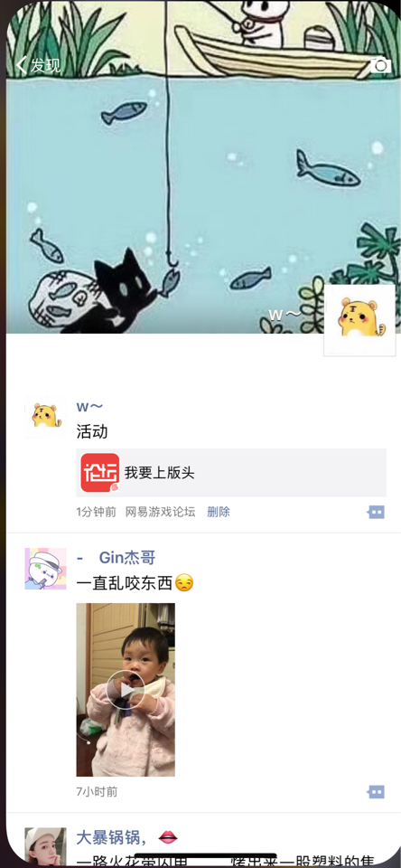Open the 我要上版头 shared link card

coord(231,473)
